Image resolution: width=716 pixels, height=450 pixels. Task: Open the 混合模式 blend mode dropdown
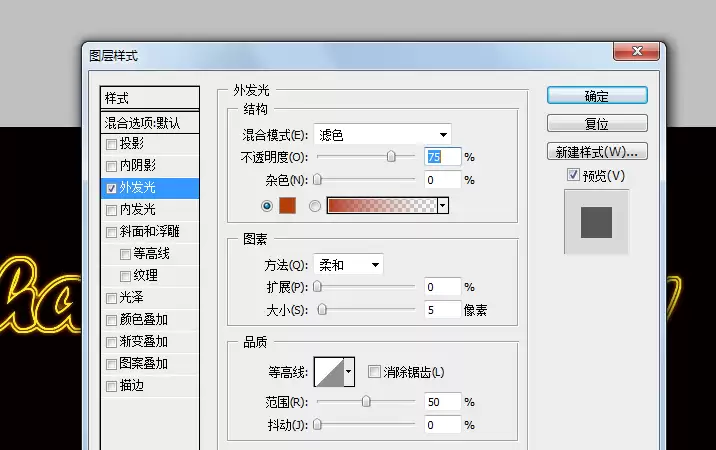click(x=382, y=135)
